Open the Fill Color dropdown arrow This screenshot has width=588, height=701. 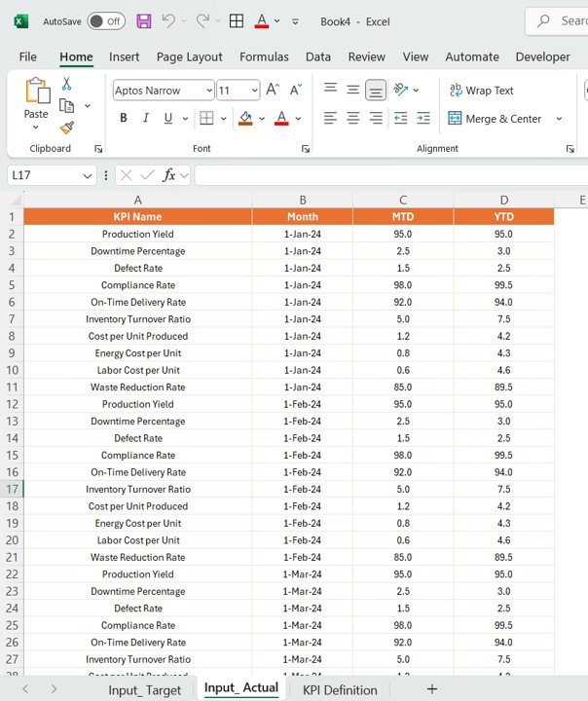[x=262, y=119]
